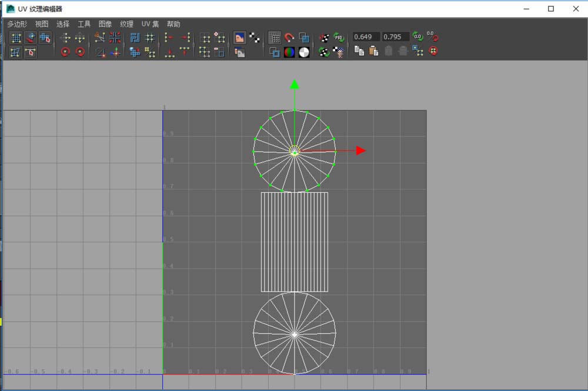588x391 pixels.
Task: Open the 纹理 menu
Action: tap(127, 24)
